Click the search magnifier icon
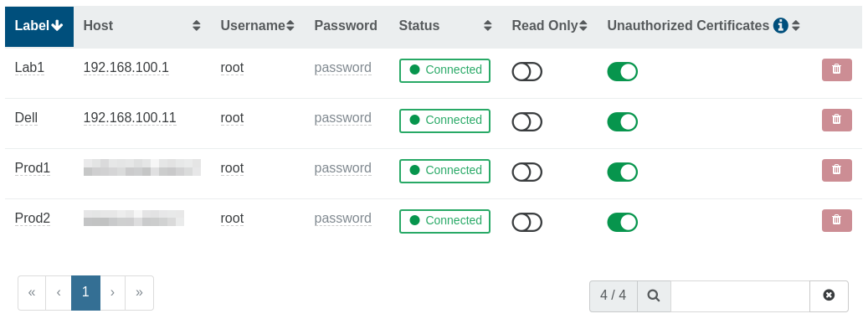Viewport: 868px width, 324px height. 654,296
